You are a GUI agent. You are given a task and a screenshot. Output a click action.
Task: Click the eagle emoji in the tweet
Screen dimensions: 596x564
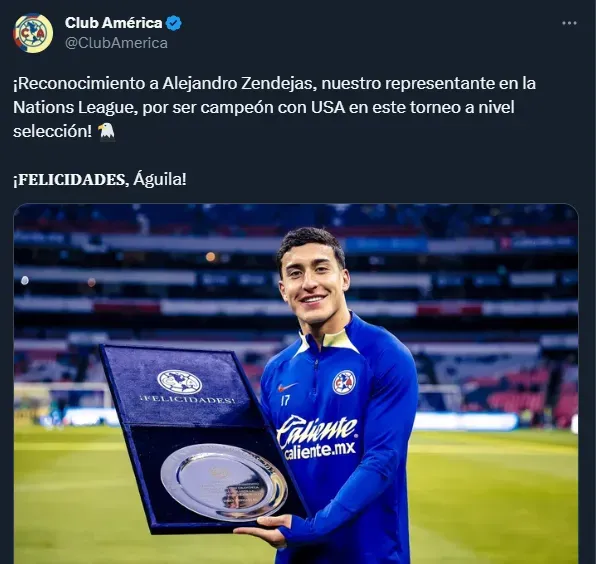pos(106,132)
